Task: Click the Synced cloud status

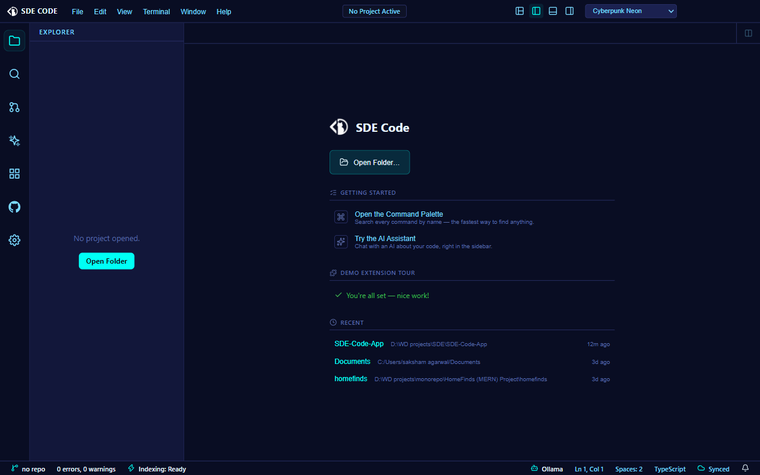Action: point(713,469)
